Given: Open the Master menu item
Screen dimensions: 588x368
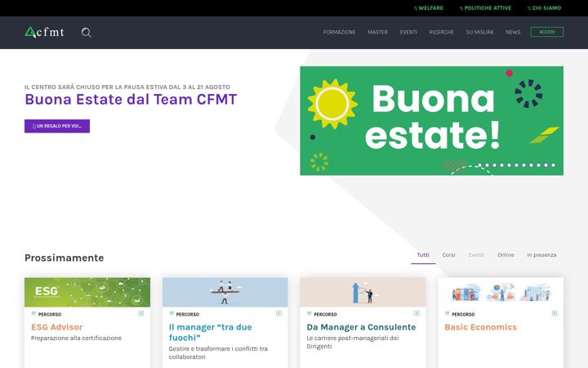Looking at the screenshot, I should pos(377,32).
